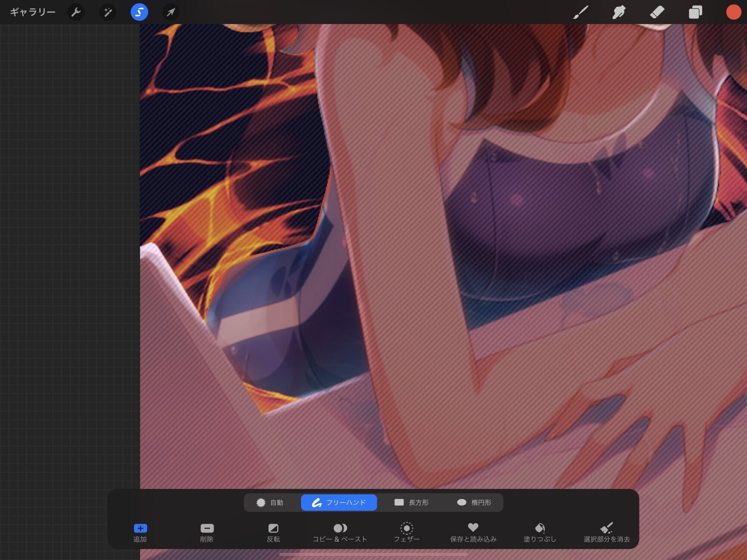The height and width of the screenshot is (560, 747).
Task: Open the Layers panel
Action: pos(695,12)
